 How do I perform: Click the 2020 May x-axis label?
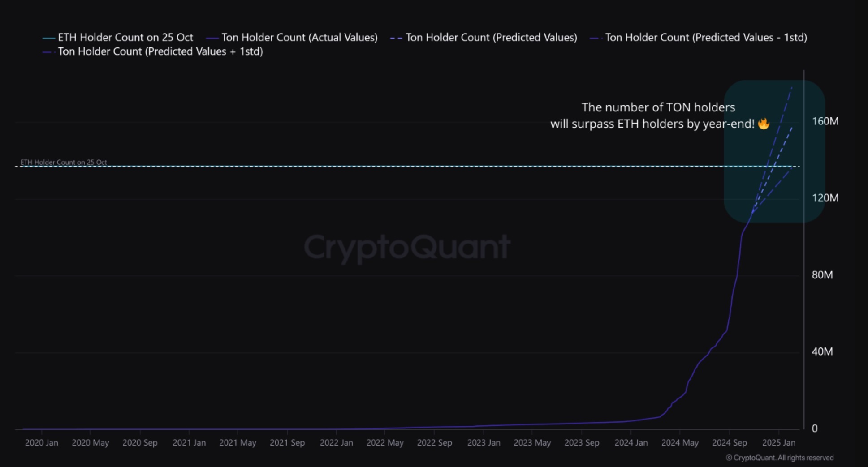tap(91, 443)
